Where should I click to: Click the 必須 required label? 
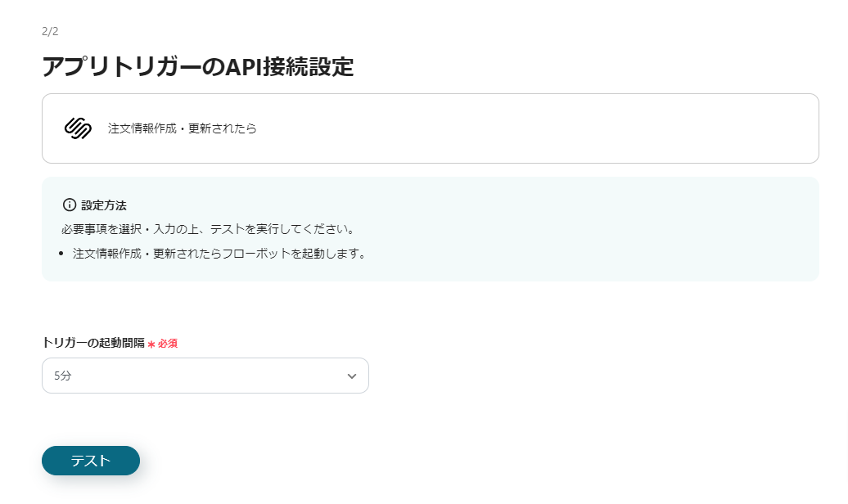point(168,344)
